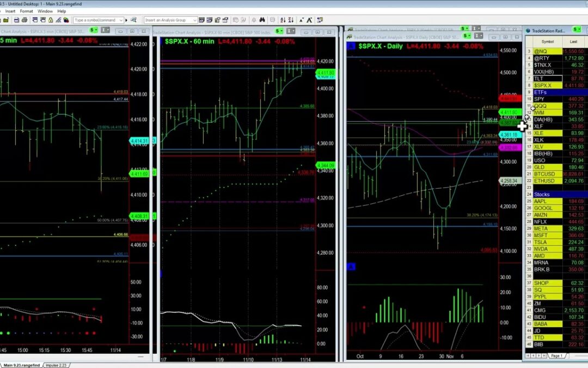The height and width of the screenshot is (368, 588).
Task: Switch to the Main 9.23.rangefind workspace tab
Action: point(21,365)
